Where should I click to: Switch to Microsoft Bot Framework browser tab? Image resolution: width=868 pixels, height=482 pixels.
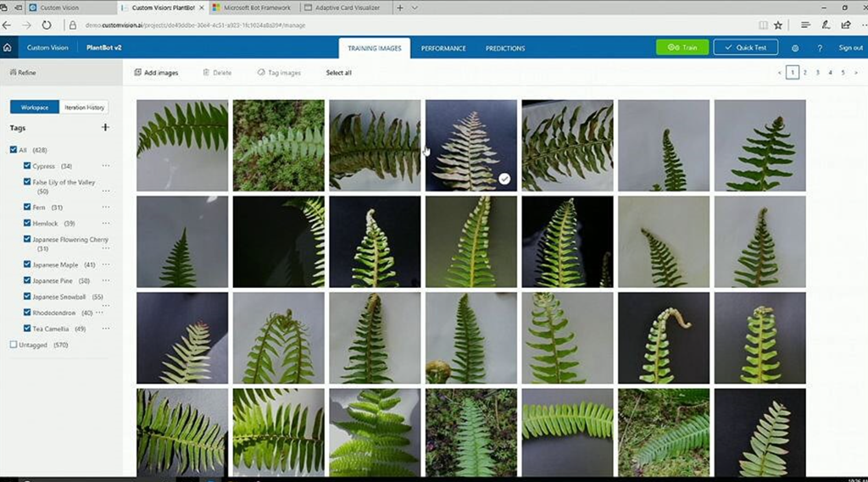[x=253, y=8]
